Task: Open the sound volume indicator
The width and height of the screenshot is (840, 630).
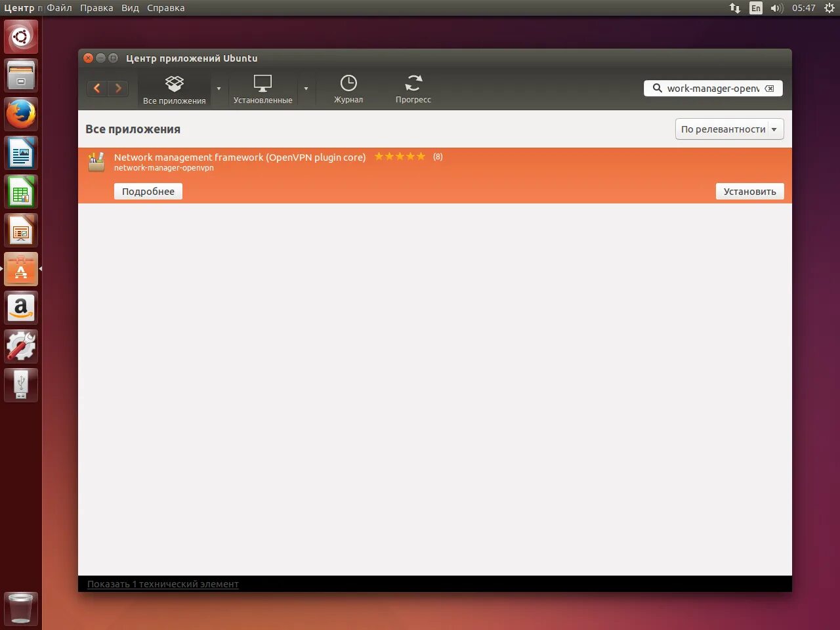Action: point(777,8)
